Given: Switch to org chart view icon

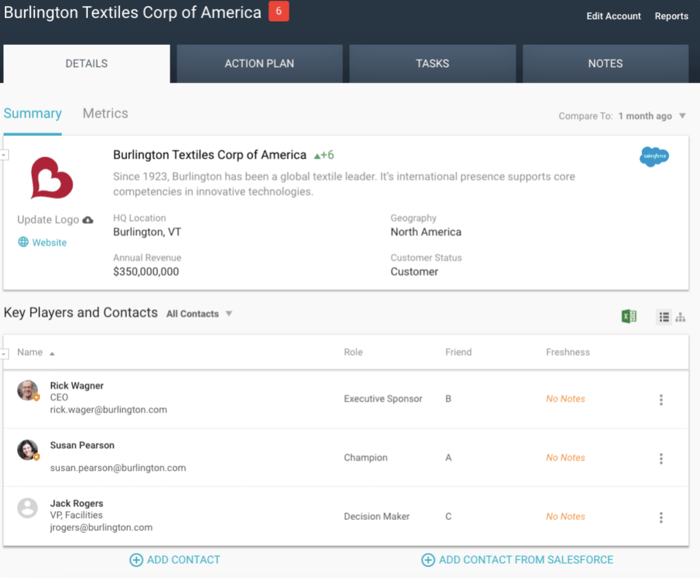Looking at the screenshot, I should [x=681, y=317].
